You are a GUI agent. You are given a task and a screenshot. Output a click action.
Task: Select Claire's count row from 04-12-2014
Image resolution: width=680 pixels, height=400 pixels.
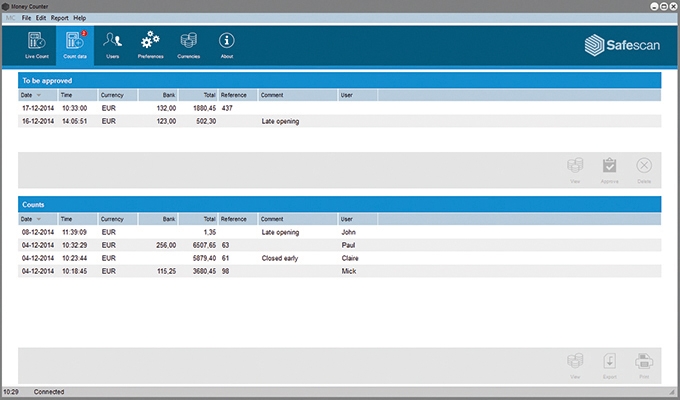pyautogui.click(x=200, y=257)
